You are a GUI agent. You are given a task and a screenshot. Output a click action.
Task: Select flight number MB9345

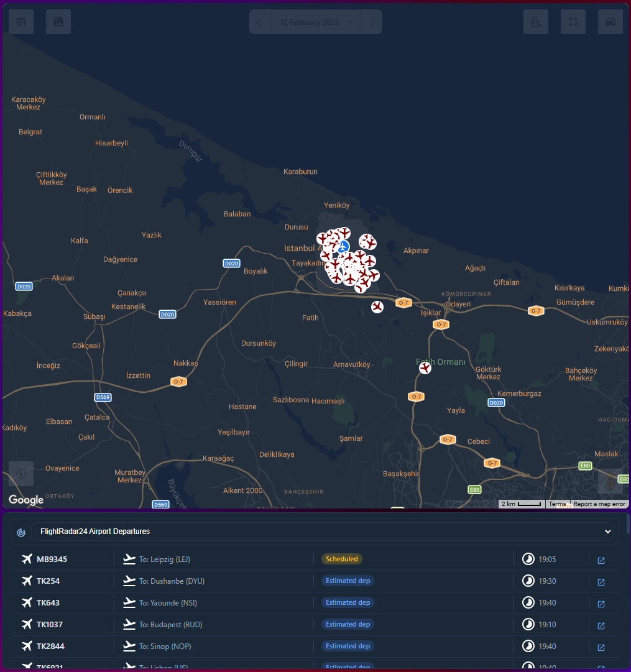click(x=52, y=559)
